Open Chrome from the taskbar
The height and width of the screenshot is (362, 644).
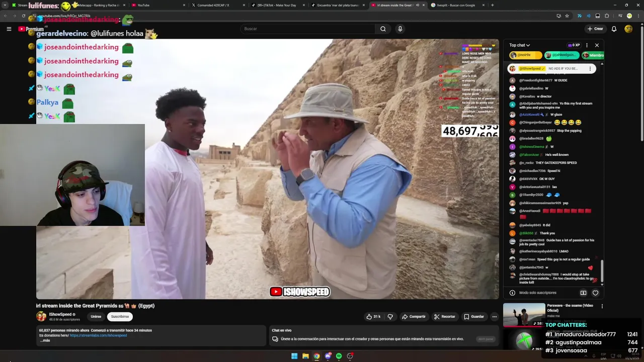[316, 356]
